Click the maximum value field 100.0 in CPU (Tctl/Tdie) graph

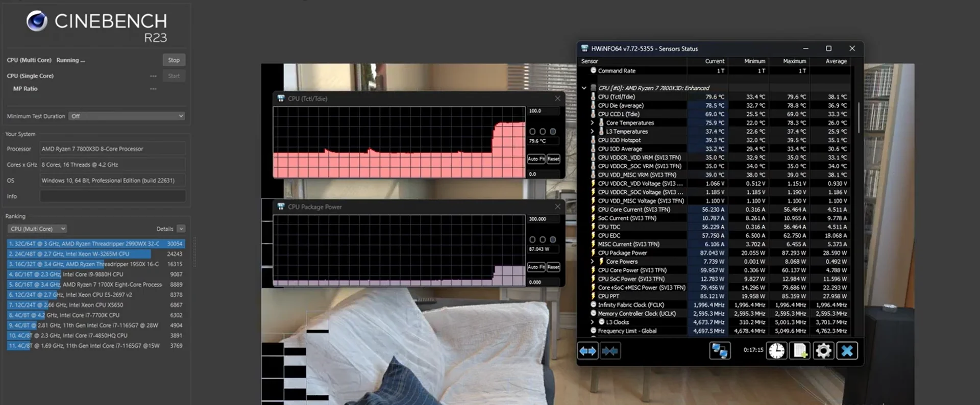click(543, 111)
